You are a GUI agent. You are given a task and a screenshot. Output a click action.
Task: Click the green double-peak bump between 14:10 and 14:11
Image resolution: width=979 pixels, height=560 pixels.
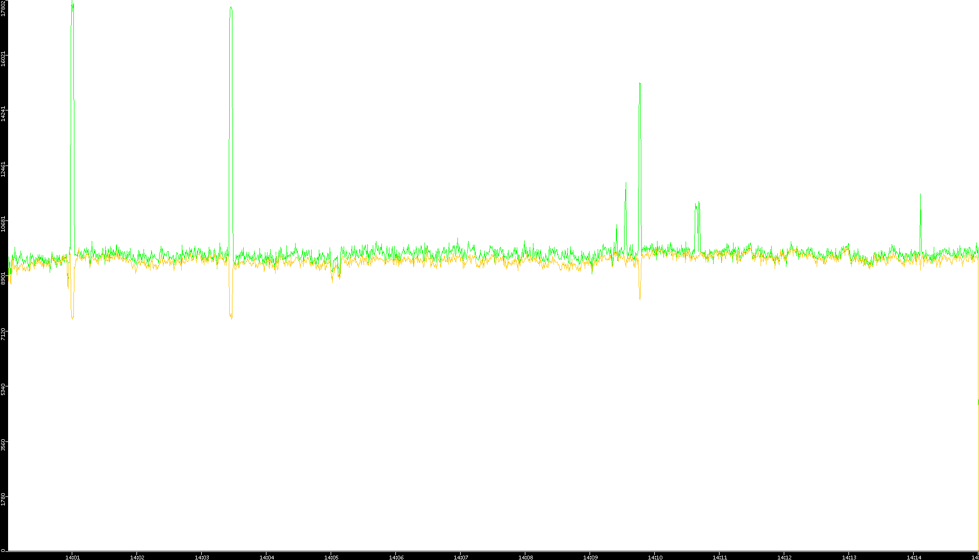697,205
